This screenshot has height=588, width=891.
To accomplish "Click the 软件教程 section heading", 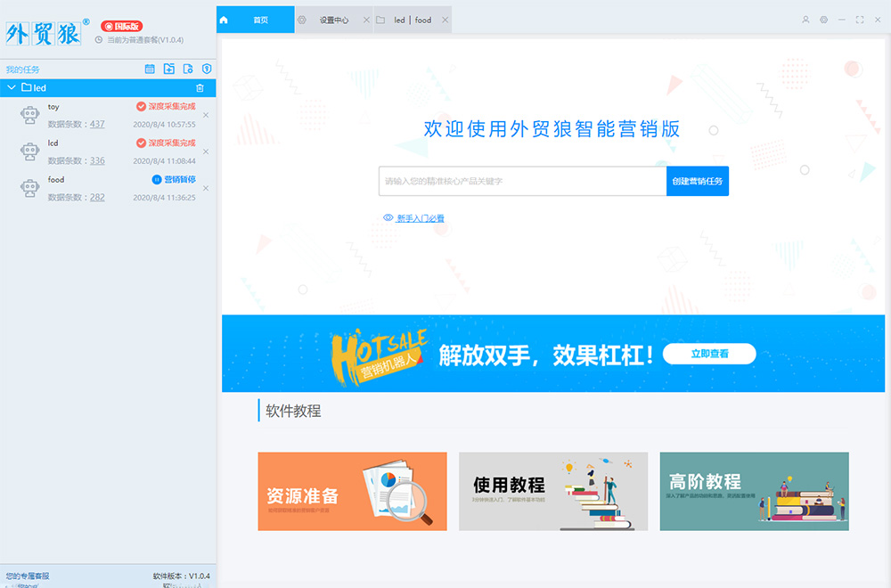I will [x=293, y=411].
